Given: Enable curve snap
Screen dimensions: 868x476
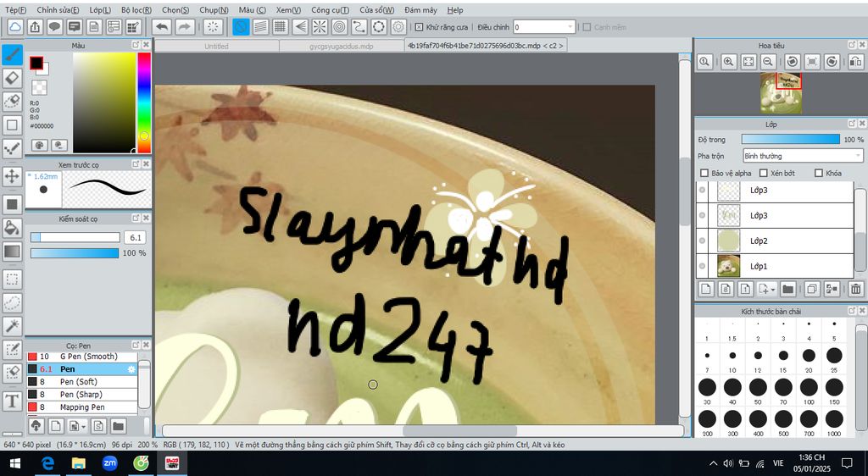Looking at the screenshot, I should point(359,26).
